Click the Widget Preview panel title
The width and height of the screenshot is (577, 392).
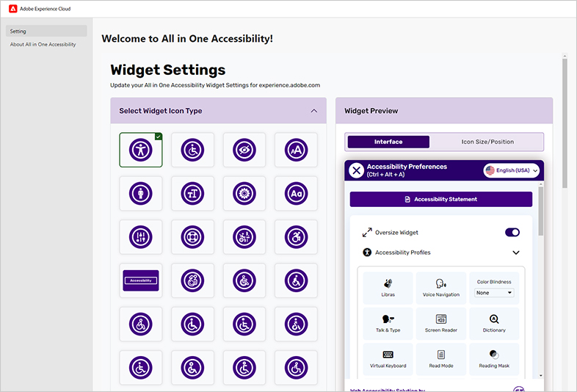371,111
